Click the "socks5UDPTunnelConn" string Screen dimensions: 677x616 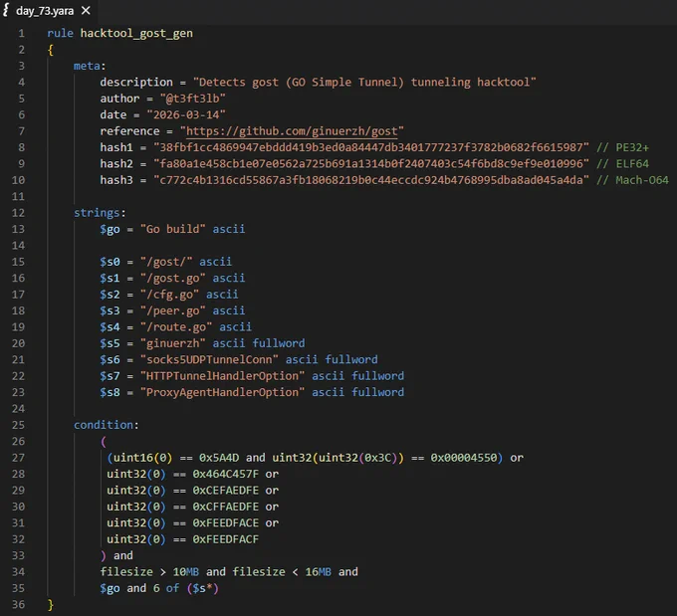click(209, 359)
